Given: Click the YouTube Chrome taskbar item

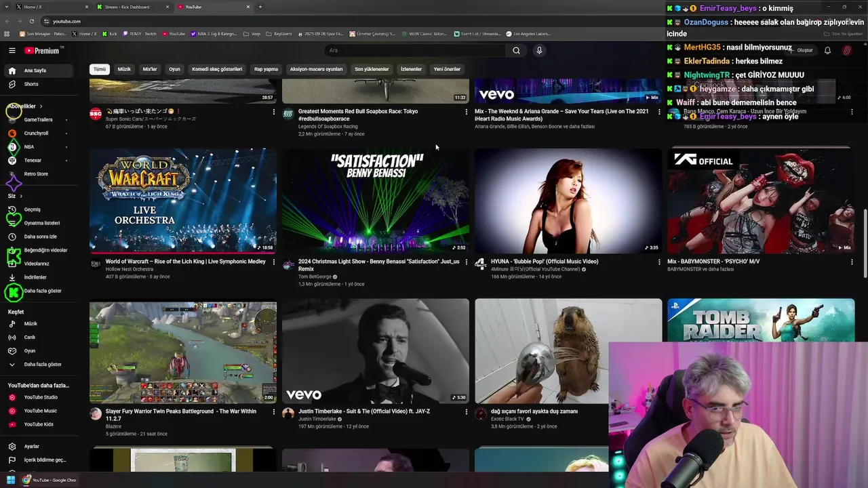Looking at the screenshot, I should pos(49,480).
